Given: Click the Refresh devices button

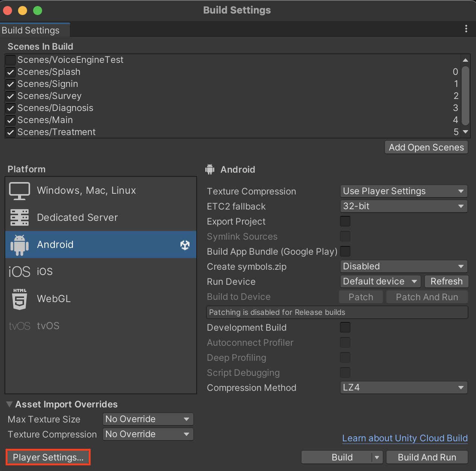Looking at the screenshot, I should pyautogui.click(x=447, y=281).
